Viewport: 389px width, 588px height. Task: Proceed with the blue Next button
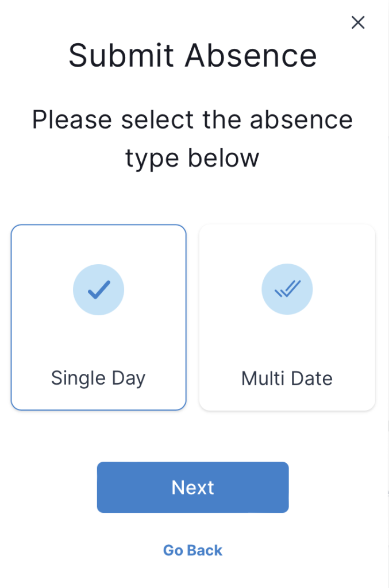tap(192, 487)
